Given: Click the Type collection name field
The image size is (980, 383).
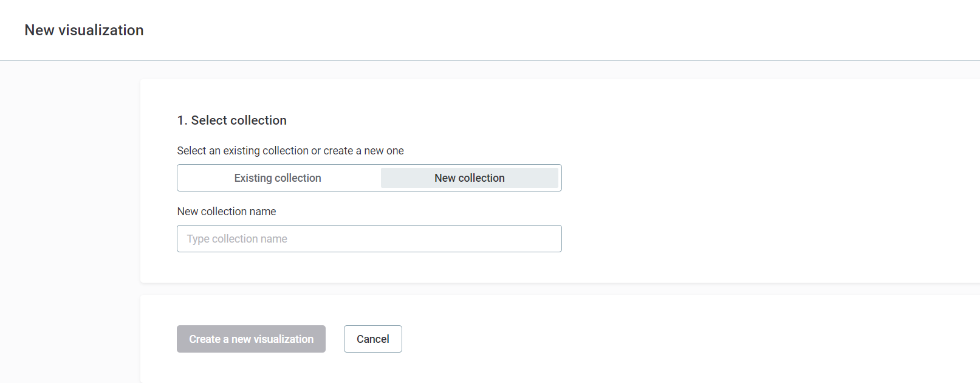Looking at the screenshot, I should pos(369,239).
